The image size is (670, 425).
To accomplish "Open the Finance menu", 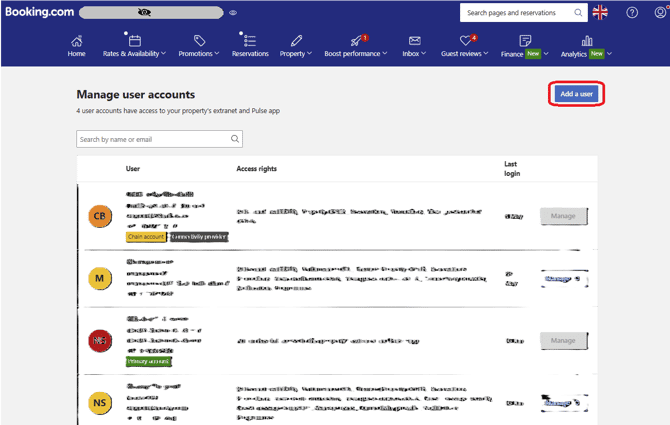I will pyautogui.click(x=522, y=53).
